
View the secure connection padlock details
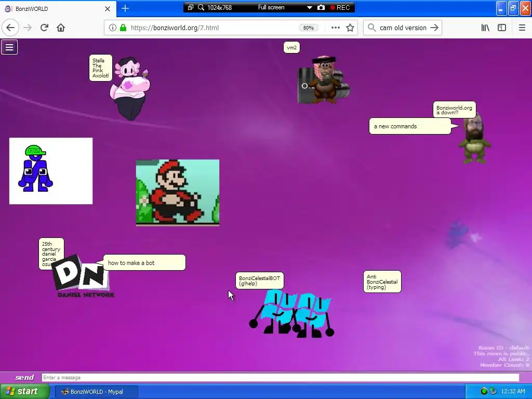click(123, 28)
